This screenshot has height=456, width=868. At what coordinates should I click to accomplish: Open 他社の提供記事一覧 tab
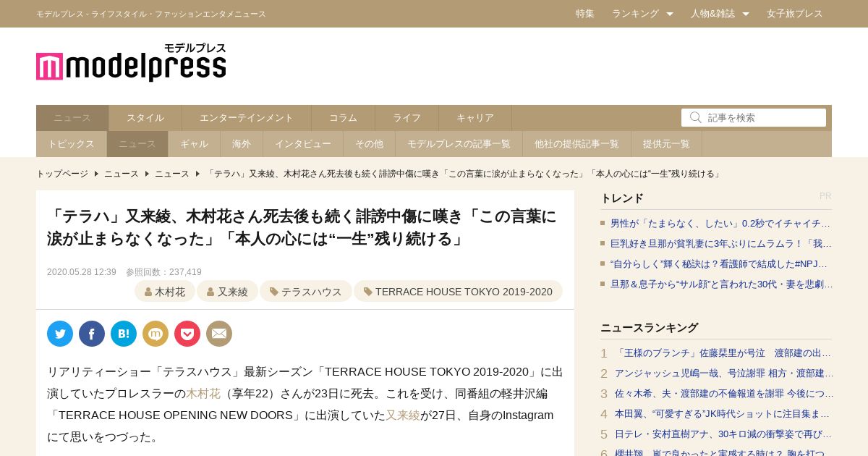tap(576, 144)
